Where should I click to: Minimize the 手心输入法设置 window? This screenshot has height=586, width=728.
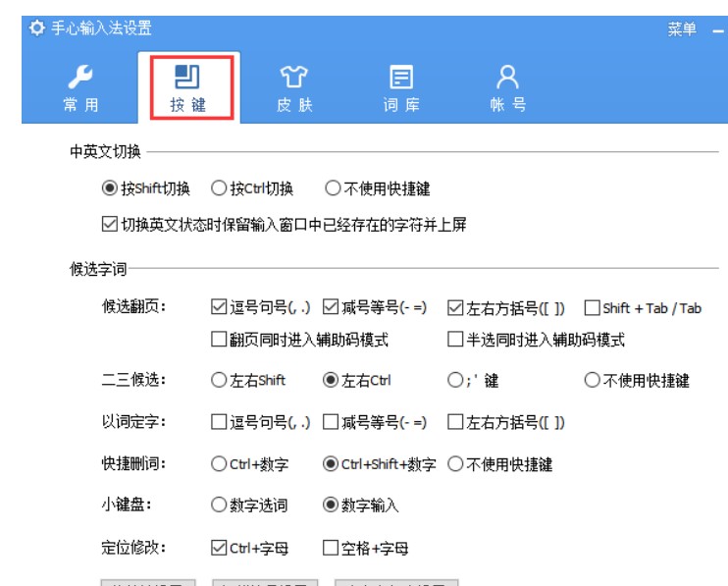tap(719, 31)
